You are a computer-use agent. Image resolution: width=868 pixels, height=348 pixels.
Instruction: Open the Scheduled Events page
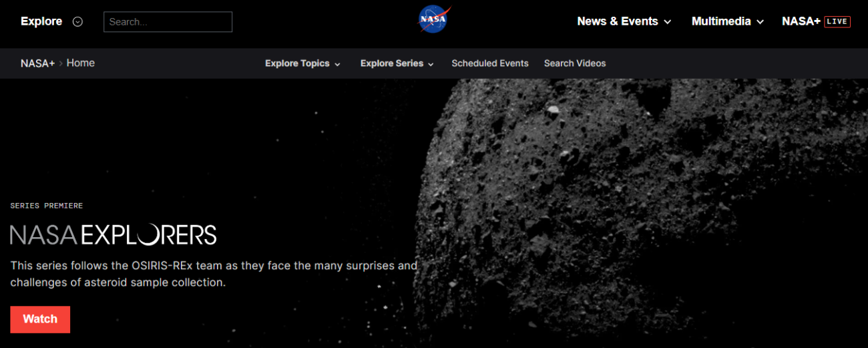(490, 63)
